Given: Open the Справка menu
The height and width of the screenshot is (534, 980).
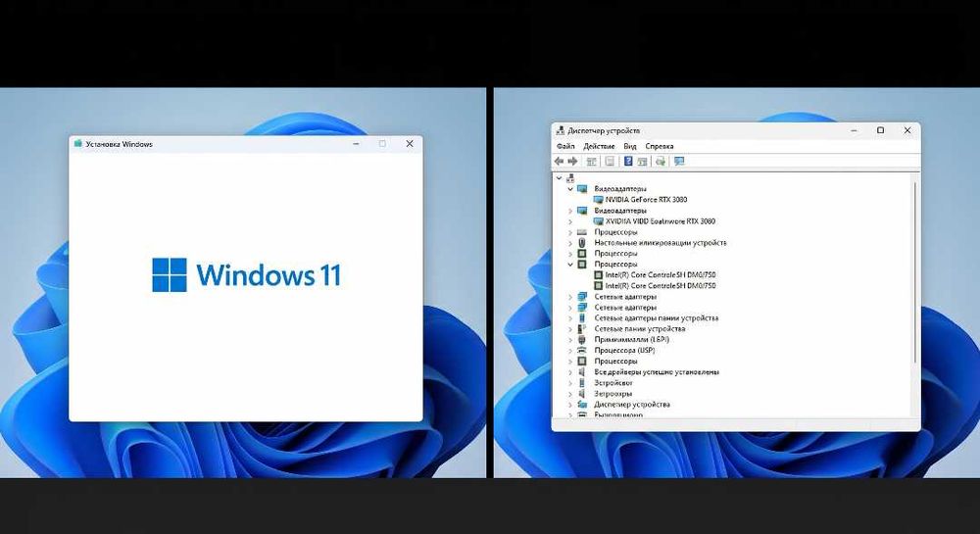Looking at the screenshot, I should click(x=660, y=146).
